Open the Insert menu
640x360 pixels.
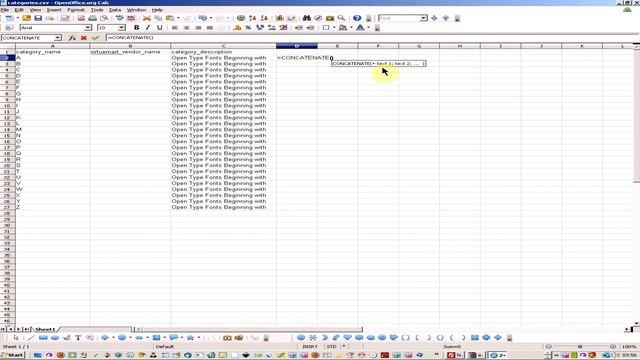[54, 10]
